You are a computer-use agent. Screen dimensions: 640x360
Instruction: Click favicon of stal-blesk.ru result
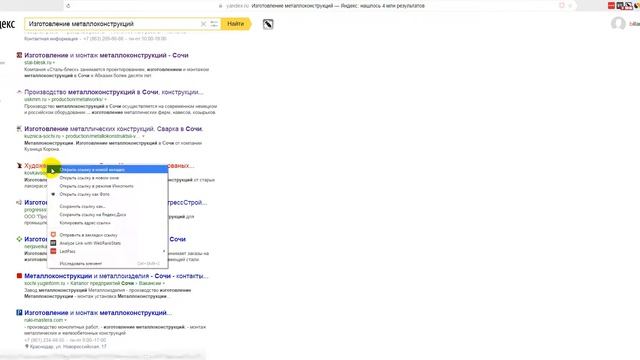pos(19,55)
